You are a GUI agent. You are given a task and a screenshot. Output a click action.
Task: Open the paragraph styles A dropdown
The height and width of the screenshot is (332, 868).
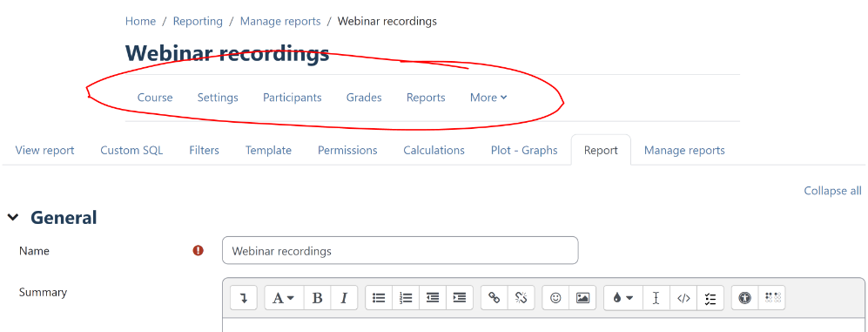coord(283,298)
